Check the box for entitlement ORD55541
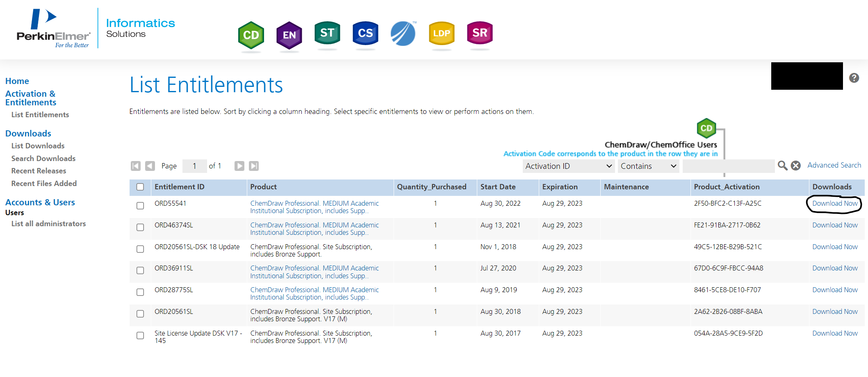The image size is (868, 377). coord(140,206)
